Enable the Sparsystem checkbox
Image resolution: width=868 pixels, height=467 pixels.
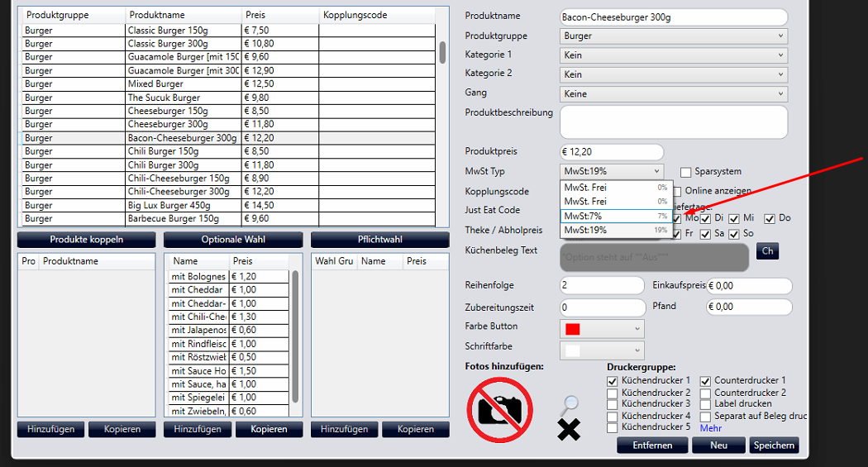[686, 172]
